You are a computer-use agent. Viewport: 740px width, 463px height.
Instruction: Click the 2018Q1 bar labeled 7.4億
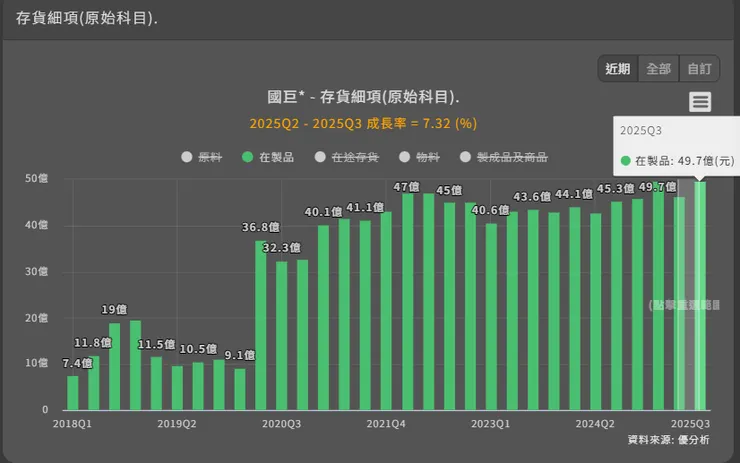pos(73,393)
